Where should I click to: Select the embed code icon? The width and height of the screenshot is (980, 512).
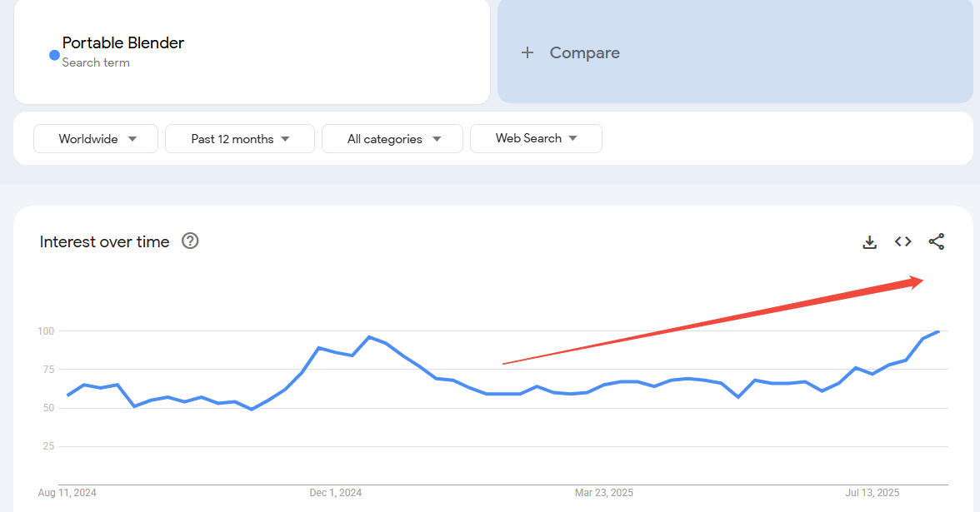pos(902,241)
